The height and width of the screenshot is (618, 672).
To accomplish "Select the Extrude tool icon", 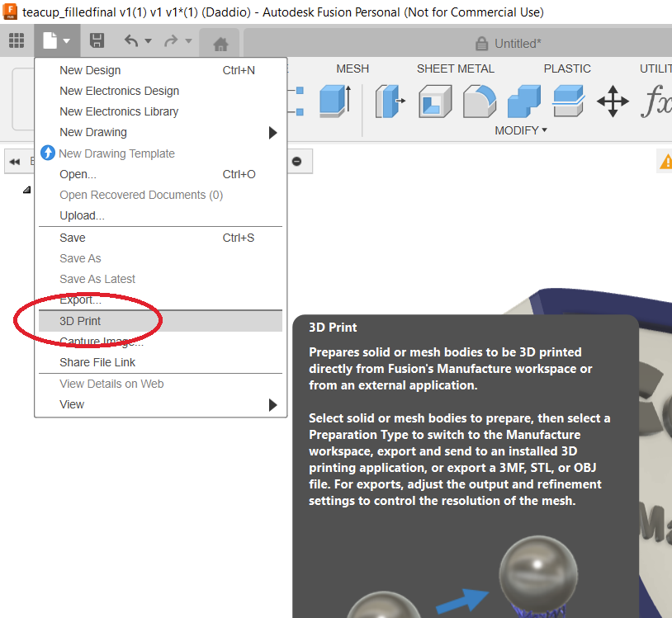I will coord(335,101).
